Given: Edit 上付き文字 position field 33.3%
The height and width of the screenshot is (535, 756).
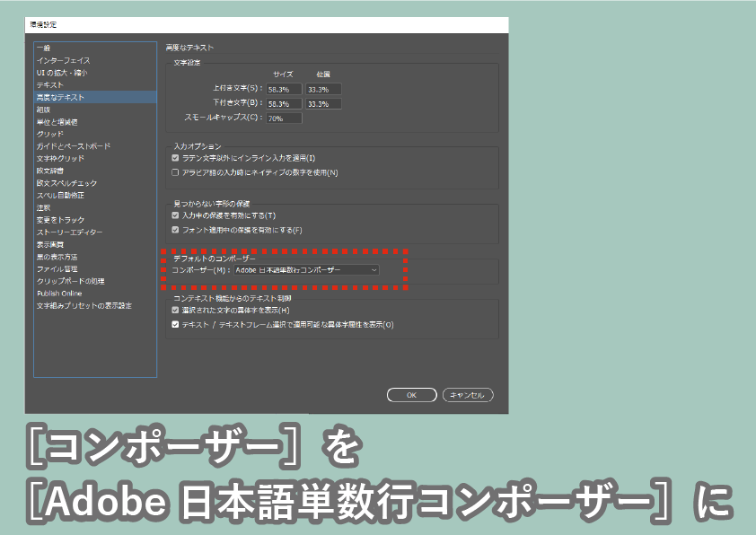Looking at the screenshot, I should (323, 89).
